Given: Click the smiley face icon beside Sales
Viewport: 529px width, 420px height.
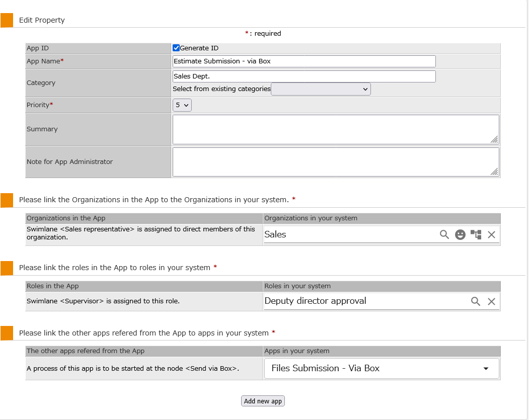Looking at the screenshot, I should pyautogui.click(x=460, y=234).
